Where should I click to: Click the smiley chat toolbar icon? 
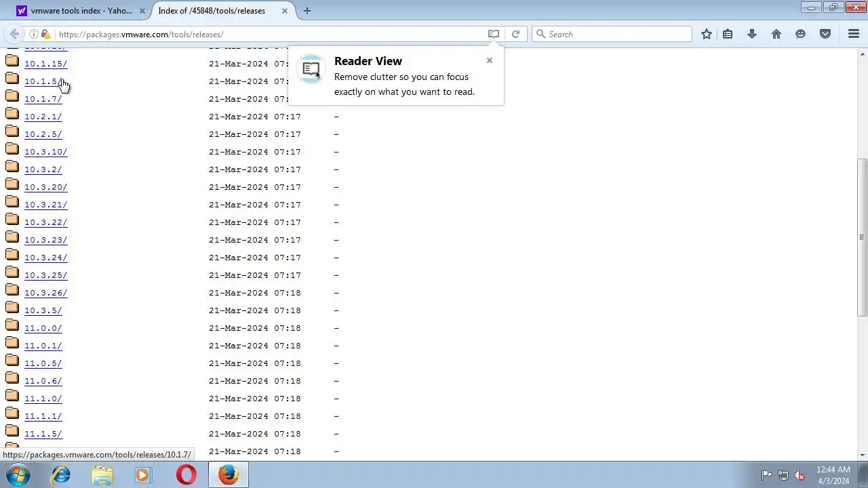point(801,34)
